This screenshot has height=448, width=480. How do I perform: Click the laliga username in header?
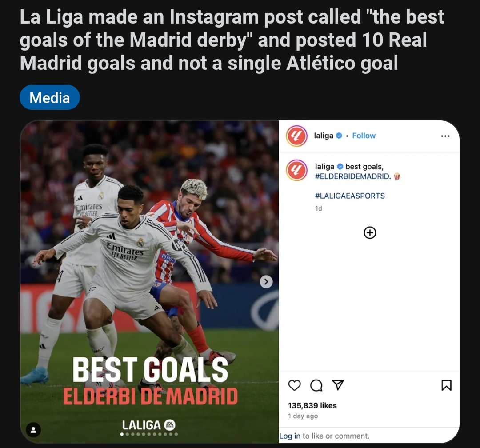pyautogui.click(x=324, y=136)
